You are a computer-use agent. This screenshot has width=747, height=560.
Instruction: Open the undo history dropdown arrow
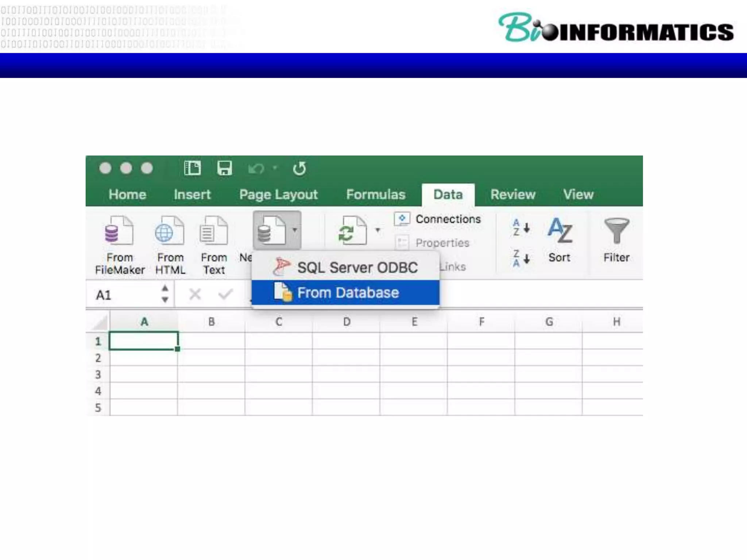click(275, 168)
